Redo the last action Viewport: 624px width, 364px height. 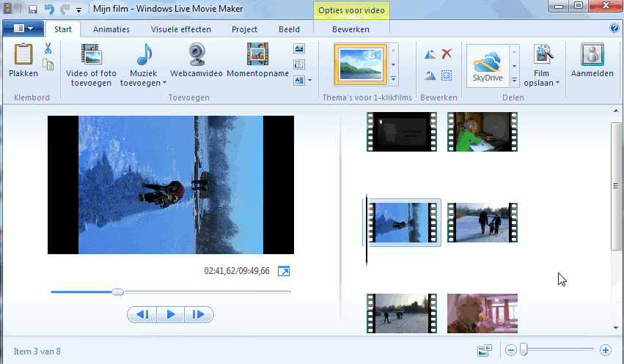click(65, 9)
